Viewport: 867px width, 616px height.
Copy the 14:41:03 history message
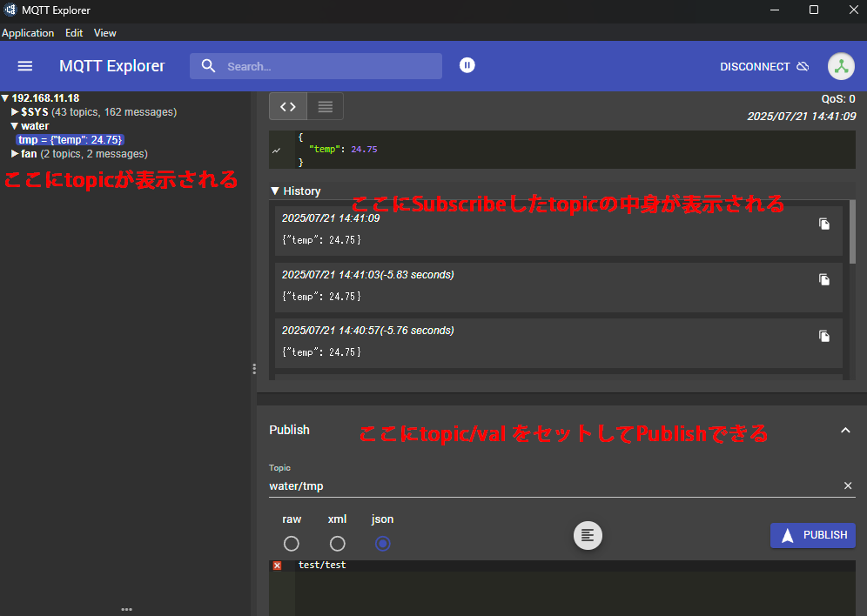[823, 279]
